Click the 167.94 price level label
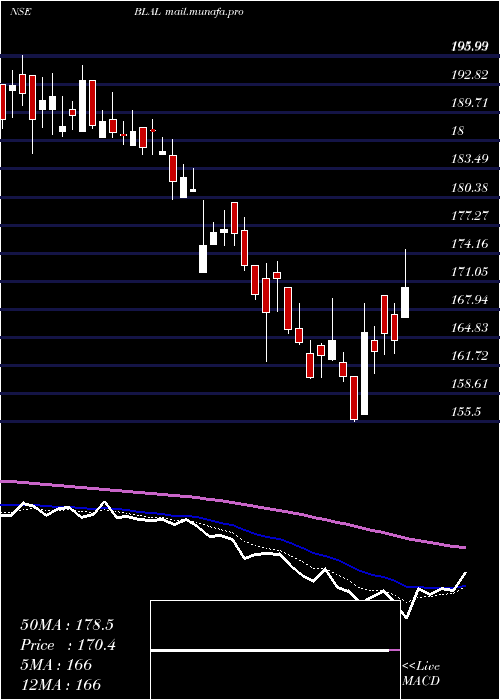 [470, 300]
